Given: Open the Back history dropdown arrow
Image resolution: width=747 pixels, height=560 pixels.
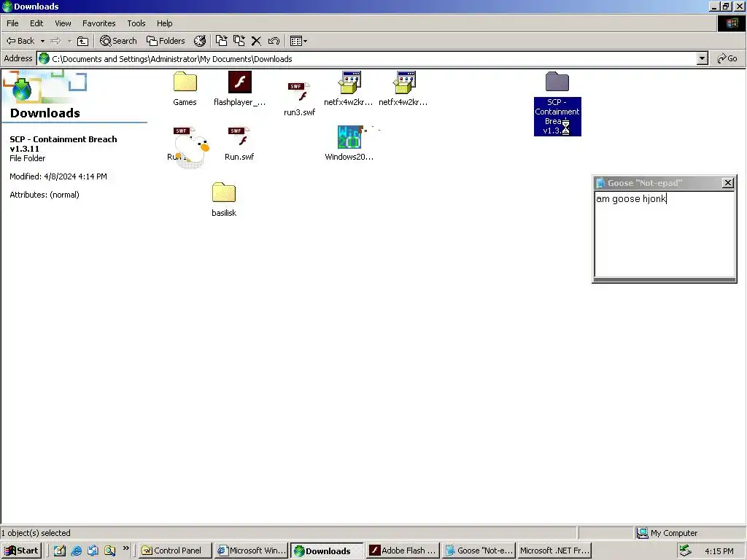Looking at the screenshot, I should tap(42, 41).
